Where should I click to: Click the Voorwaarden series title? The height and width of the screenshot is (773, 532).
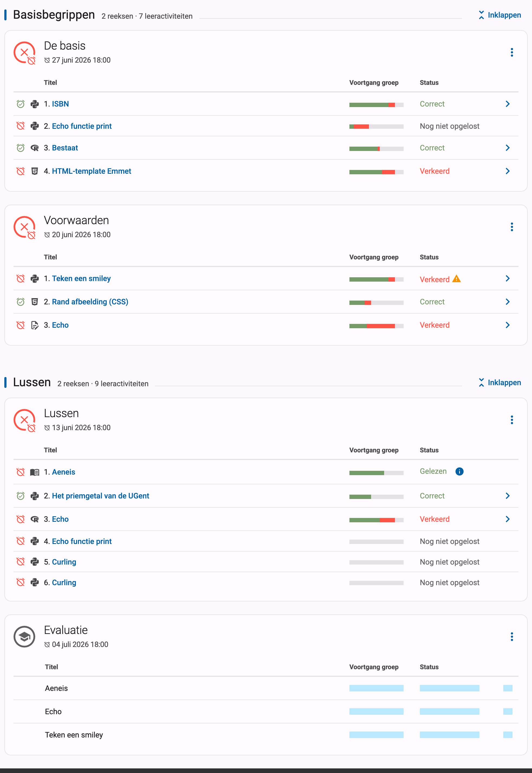point(76,220)
